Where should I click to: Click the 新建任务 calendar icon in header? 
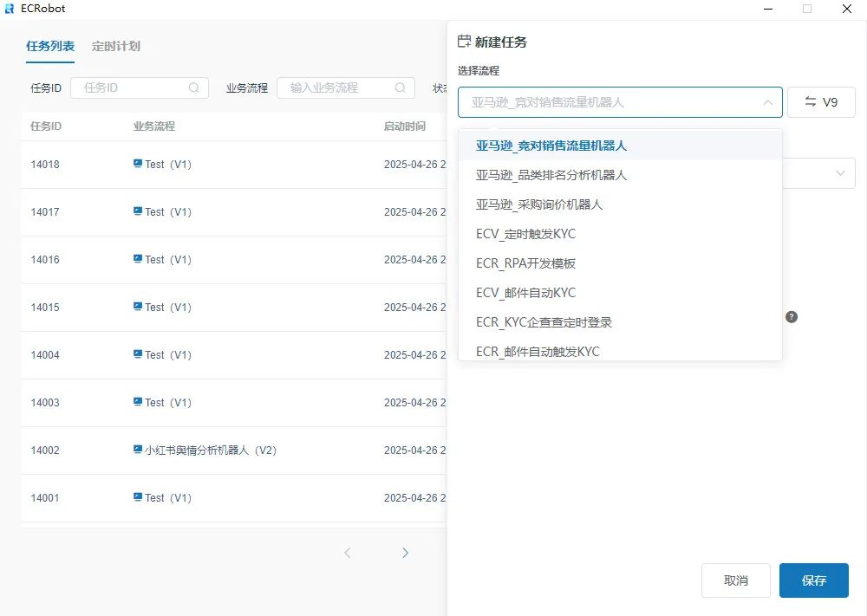(x=464, y=42)
